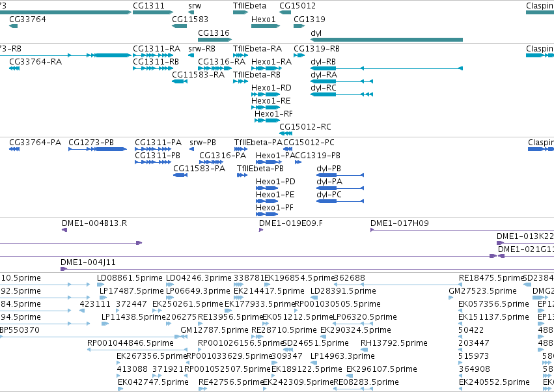This screenshot has width=554, height=392.
Task: Click the long dyl gene bar
Action: point(387,40)
